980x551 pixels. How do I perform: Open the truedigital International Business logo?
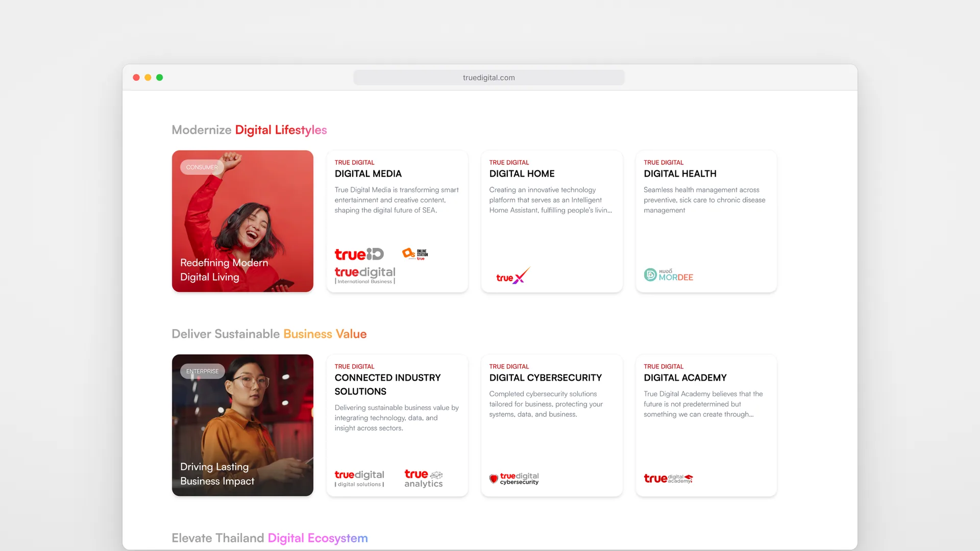point(365,275)
